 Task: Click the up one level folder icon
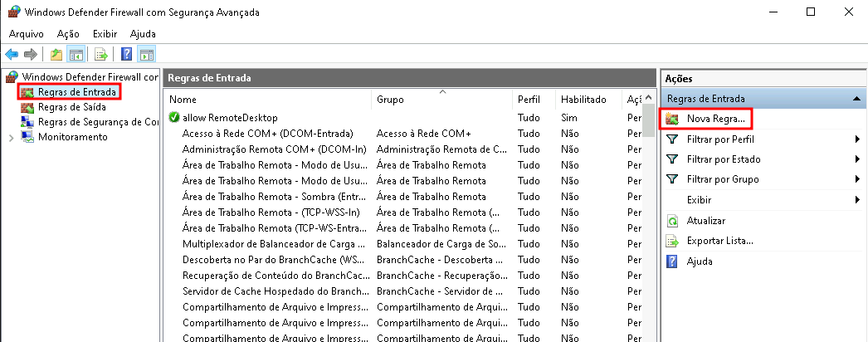[56, 54]
